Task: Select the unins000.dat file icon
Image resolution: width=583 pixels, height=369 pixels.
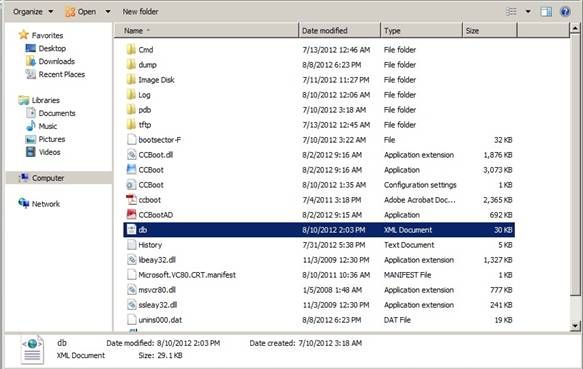Action: (x=131, y=320)
